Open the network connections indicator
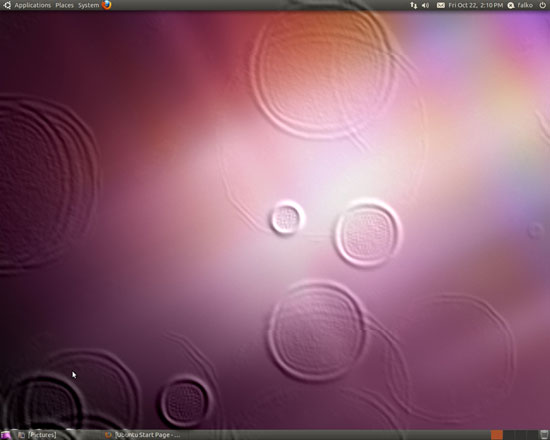The width and height of the screenshot is (550, 440). [414, 5]
